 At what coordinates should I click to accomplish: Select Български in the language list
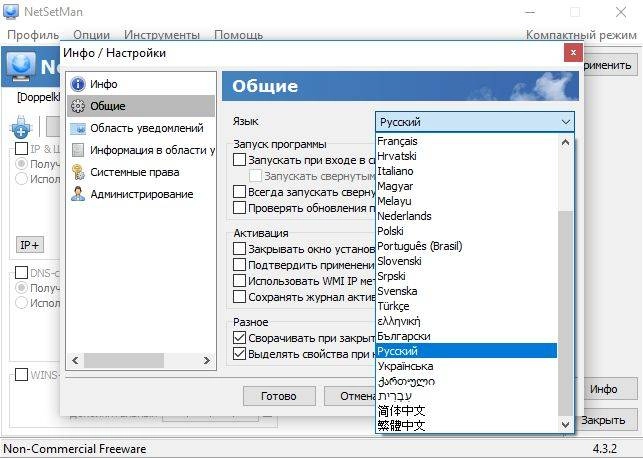pos(466,336)
